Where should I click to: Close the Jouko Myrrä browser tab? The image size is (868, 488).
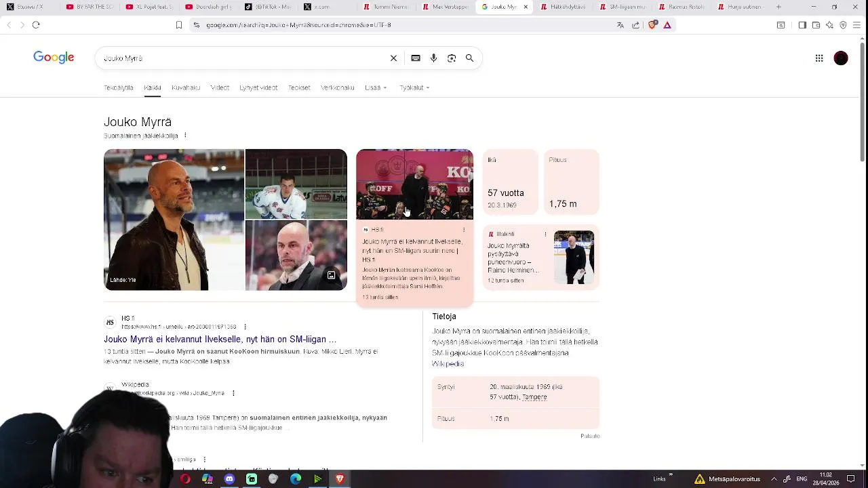tap(526, 7)
